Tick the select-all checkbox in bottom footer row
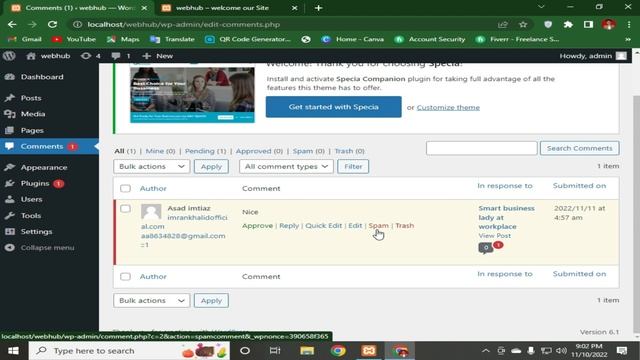The width and height of the screenshot is (640, 360). click(x=125, y=277)
